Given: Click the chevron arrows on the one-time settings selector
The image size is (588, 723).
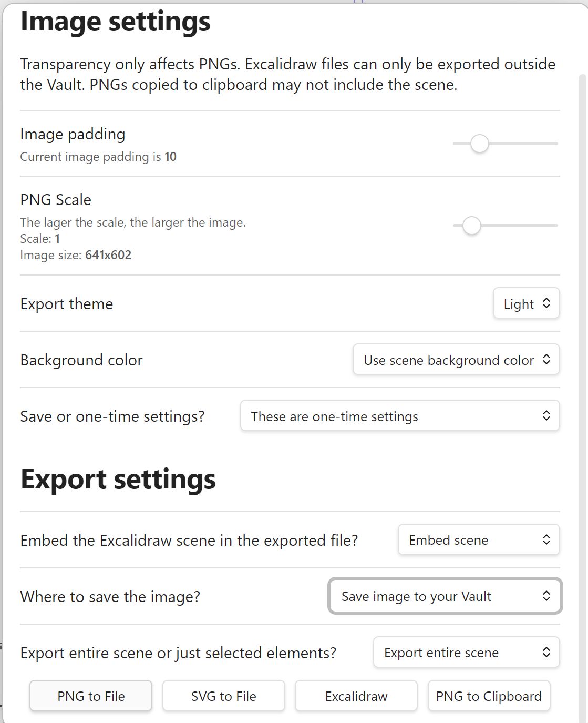Looking at the screenshot, I should (546, 415).
